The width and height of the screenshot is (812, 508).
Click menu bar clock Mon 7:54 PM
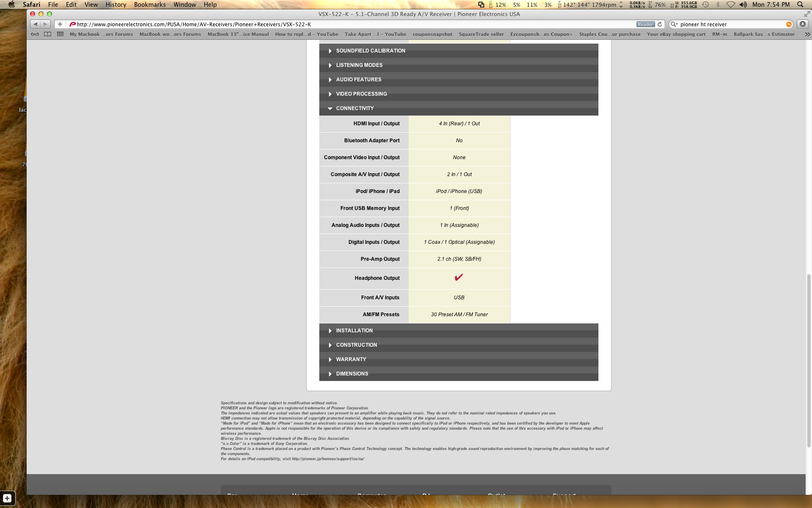[x=771, y=5]
